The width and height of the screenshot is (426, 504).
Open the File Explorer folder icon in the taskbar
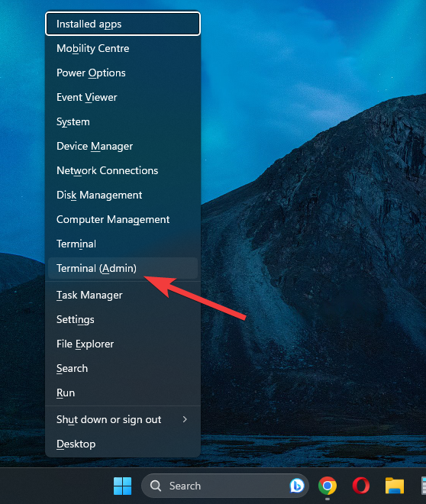pos(395,486)
